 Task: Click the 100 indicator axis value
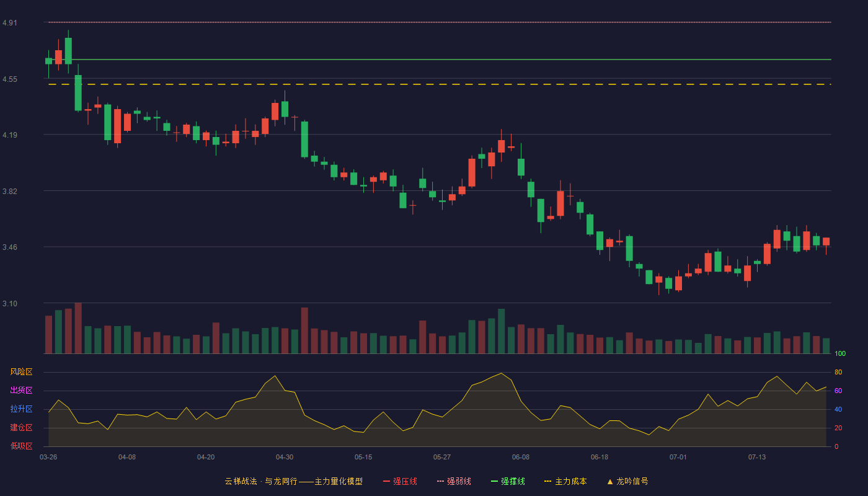(x=840, y=353)
